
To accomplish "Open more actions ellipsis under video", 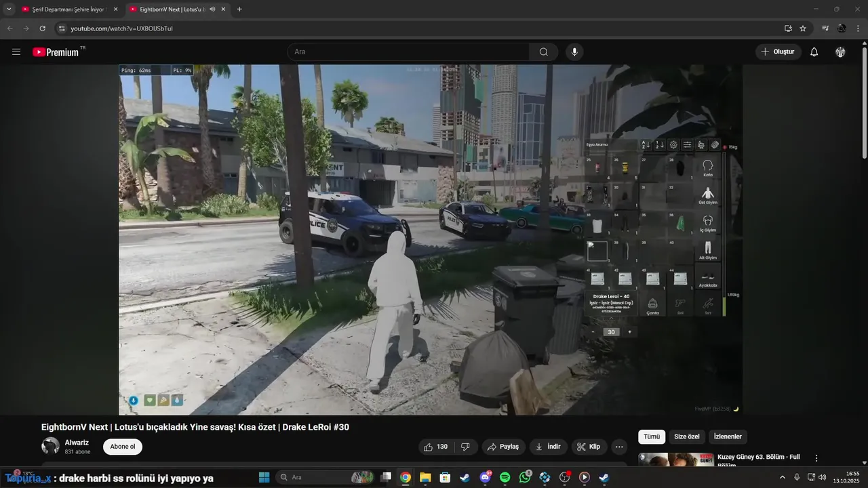I will click(x=619, y=447).
